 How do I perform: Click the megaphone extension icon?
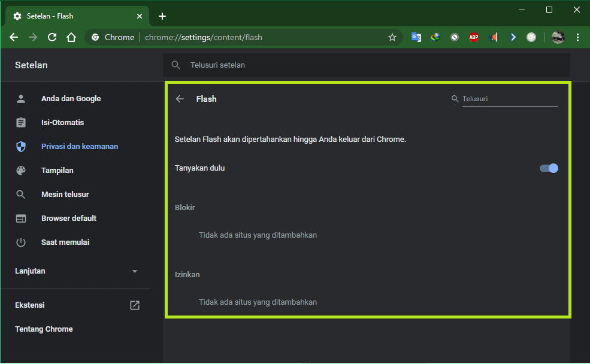click(x=493, y=37)
